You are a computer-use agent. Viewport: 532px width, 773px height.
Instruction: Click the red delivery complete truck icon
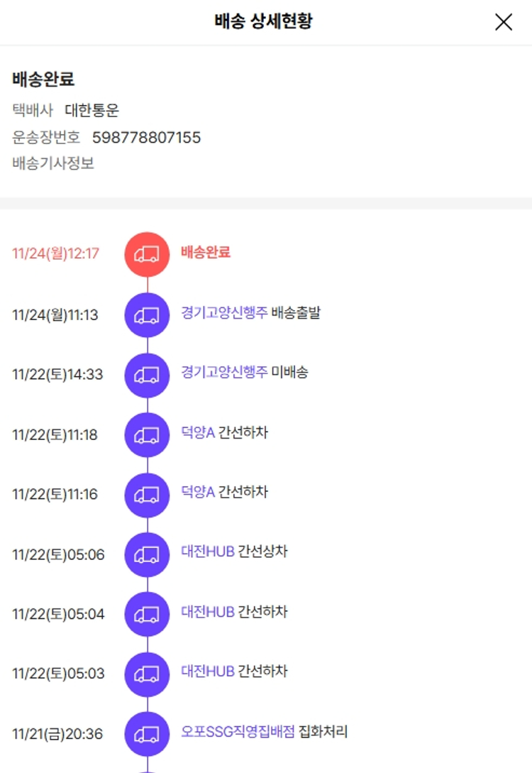tap(147, 255)
